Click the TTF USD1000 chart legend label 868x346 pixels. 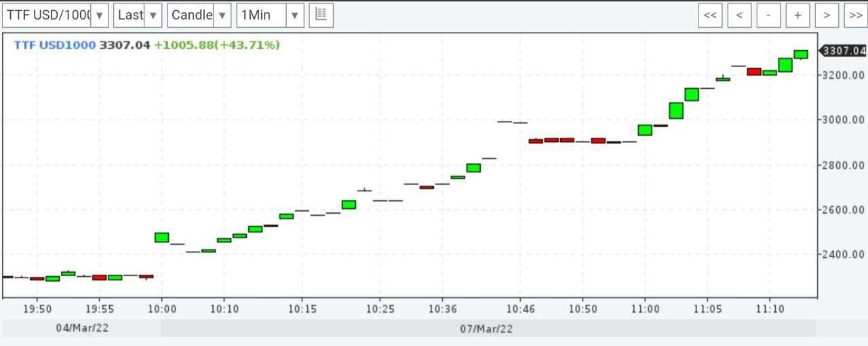(x=55, y=45)
